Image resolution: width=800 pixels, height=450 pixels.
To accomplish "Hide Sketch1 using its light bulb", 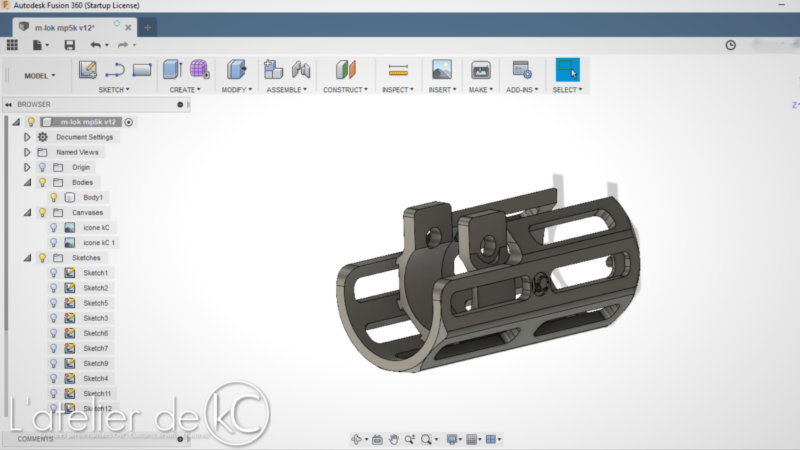I will pyautogui.click(x=54, y=272).
